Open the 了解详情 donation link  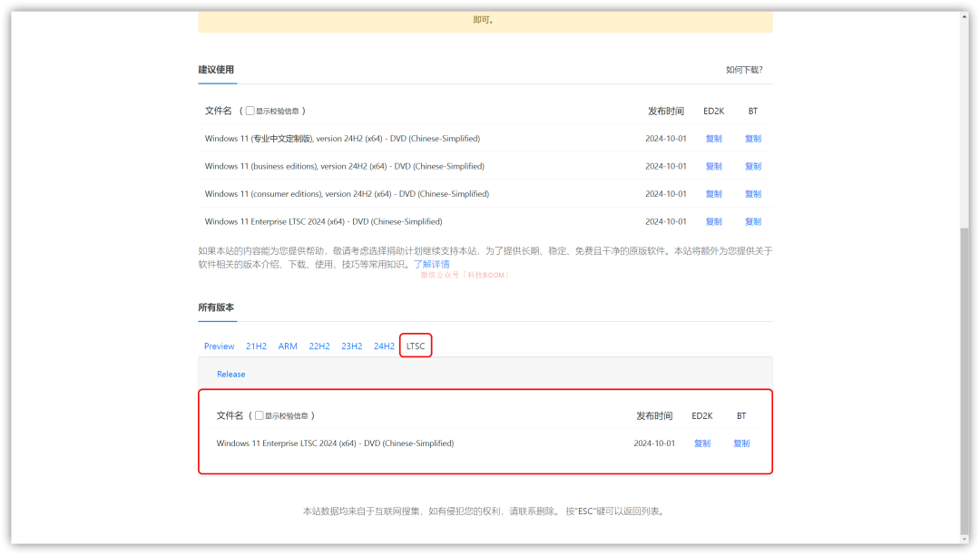pyautogui.click(x=431, y=265)
